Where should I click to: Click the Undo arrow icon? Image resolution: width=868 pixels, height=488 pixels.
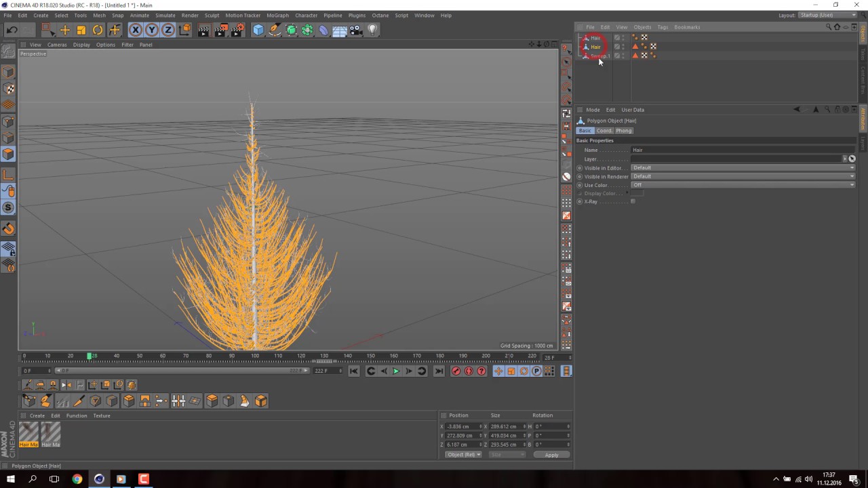pyautogui.click(x=12, y=30)
